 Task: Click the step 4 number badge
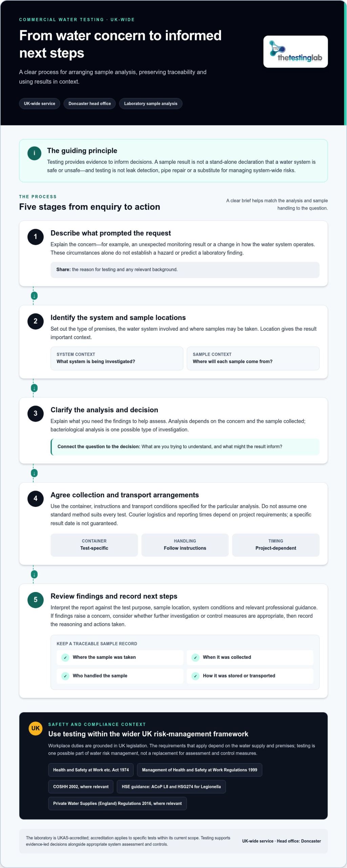tap(36, 498)
